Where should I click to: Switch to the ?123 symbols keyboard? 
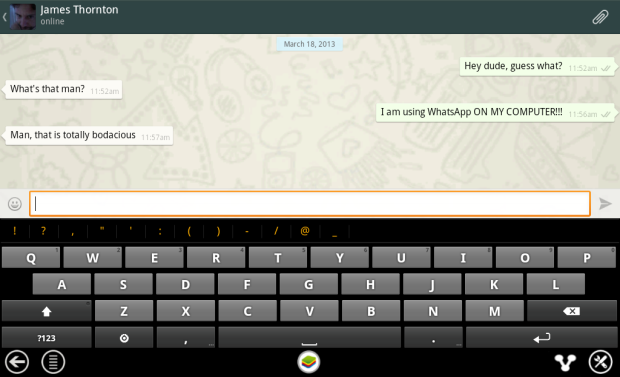[47, 338]
